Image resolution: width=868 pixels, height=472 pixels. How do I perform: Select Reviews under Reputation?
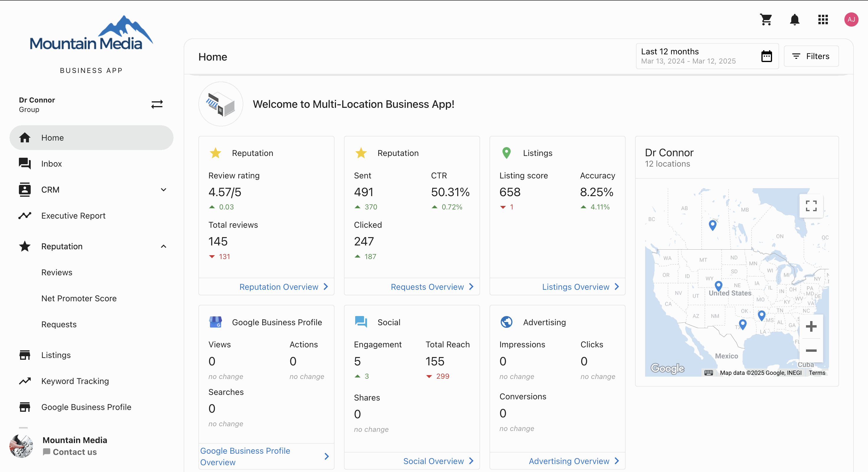[x=57, y=272]
